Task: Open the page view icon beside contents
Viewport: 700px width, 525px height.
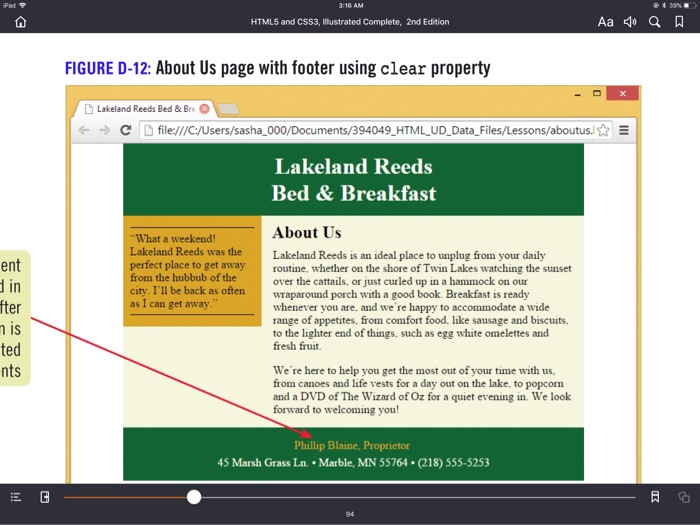Action: pyautogui.click(x=45, y=497)
